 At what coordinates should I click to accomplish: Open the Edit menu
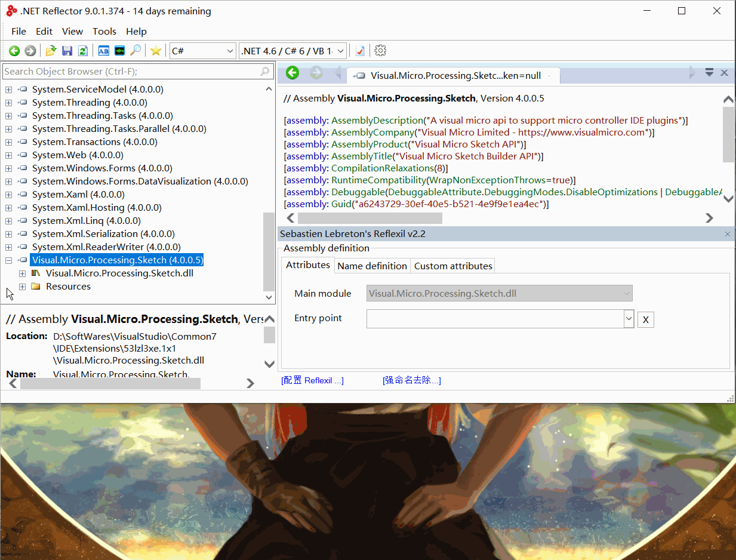(x=44, y=31)
